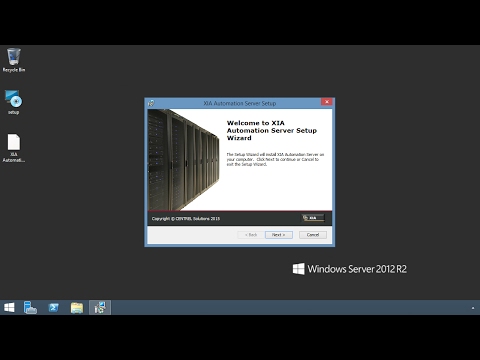Click the server rack image in wizard
The height and width of the screenshot is (360, 480).
point(184,160)
